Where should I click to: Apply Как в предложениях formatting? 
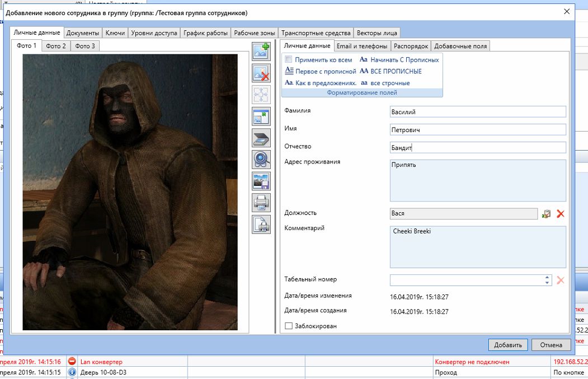[x=321, y=83]
